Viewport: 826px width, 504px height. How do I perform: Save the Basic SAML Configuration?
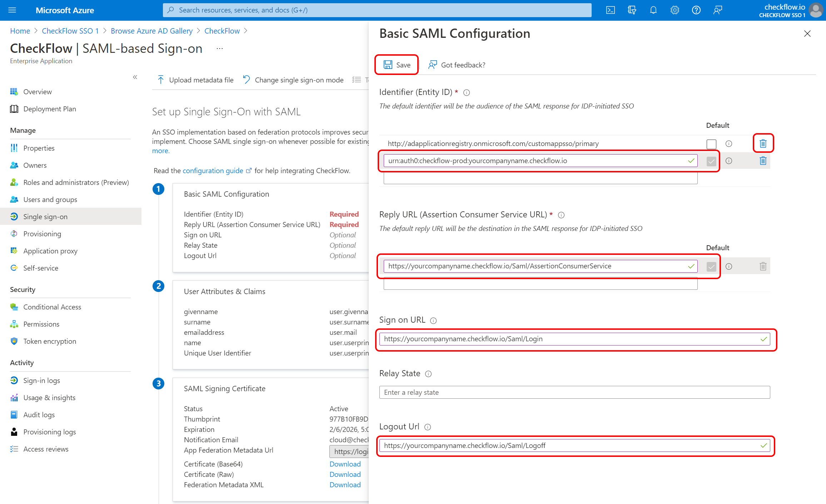pos(397,65)
